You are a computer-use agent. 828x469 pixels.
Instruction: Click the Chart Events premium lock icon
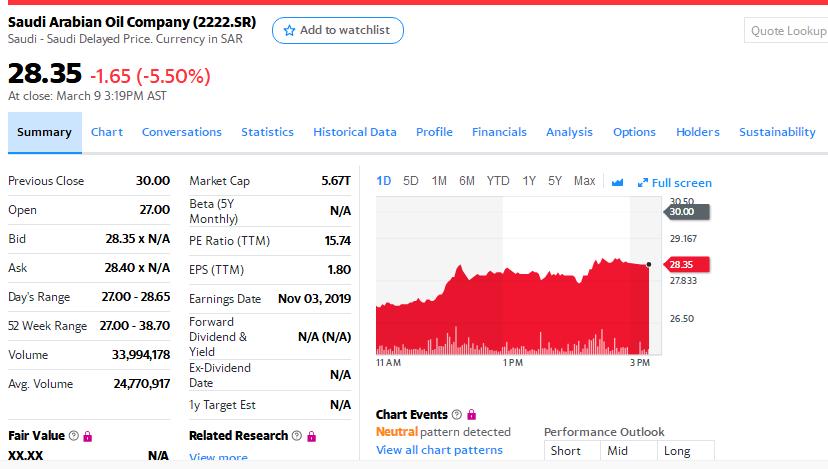click(x=472, y=415)
